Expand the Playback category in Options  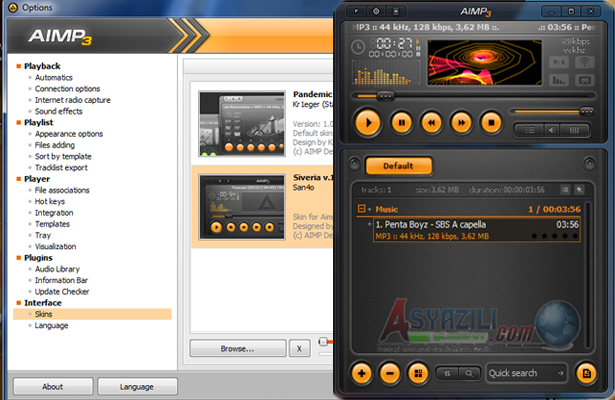click(x=42, y=66)
